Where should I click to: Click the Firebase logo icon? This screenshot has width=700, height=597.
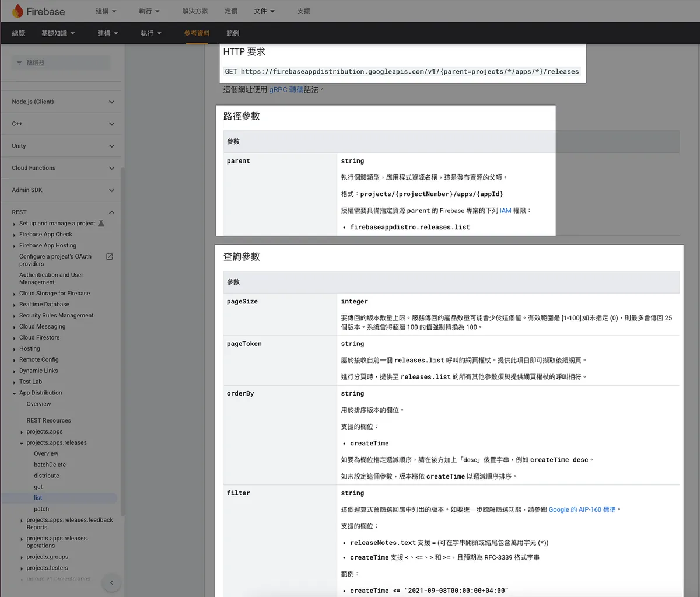(x=17, y=11)
